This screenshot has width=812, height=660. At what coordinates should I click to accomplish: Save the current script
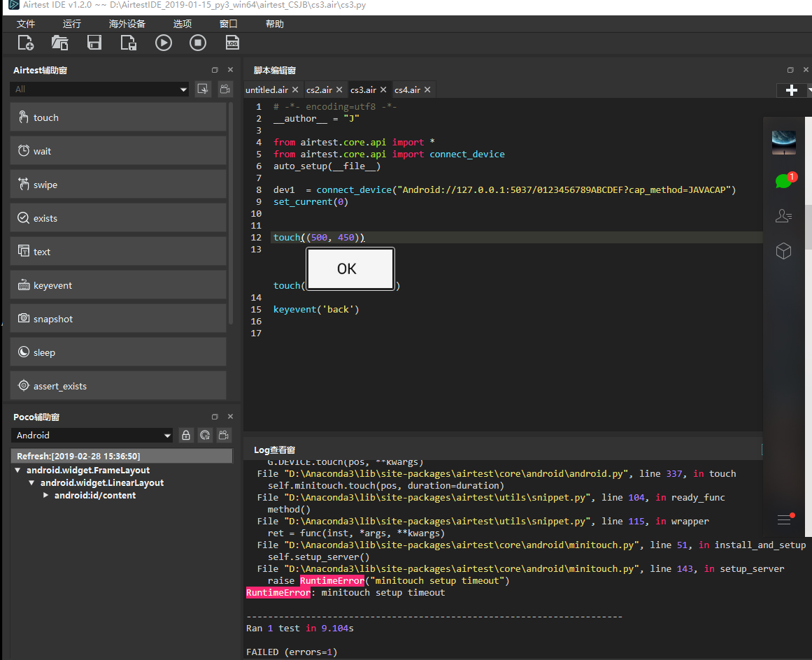point(94,43)
